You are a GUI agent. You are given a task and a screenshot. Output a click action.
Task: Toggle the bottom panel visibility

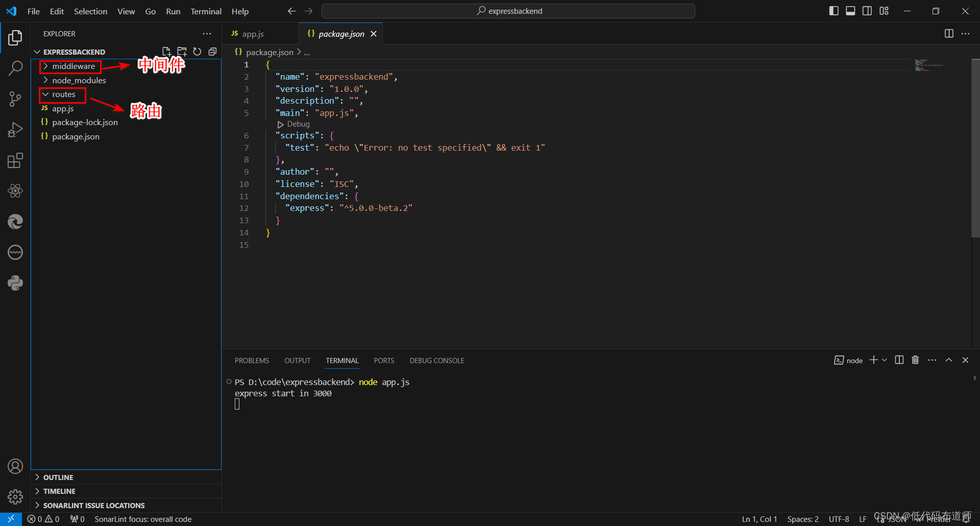850,11
